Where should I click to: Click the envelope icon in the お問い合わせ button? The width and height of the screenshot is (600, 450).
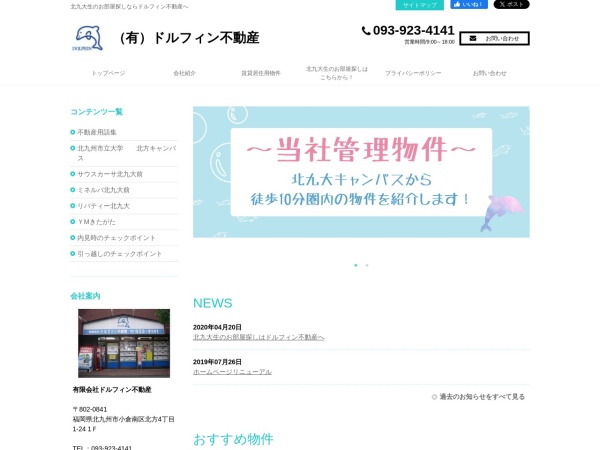click(473, 39)
